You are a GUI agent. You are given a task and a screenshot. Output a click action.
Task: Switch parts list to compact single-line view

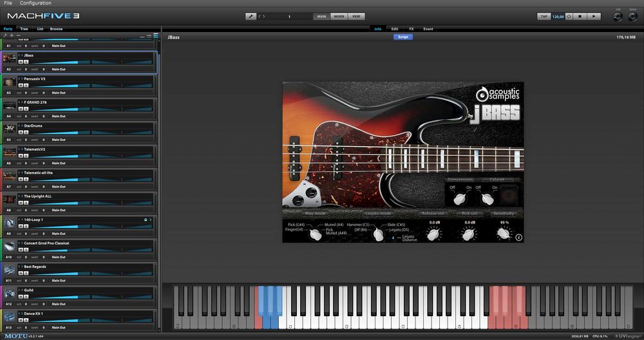(x=142, y=37)
